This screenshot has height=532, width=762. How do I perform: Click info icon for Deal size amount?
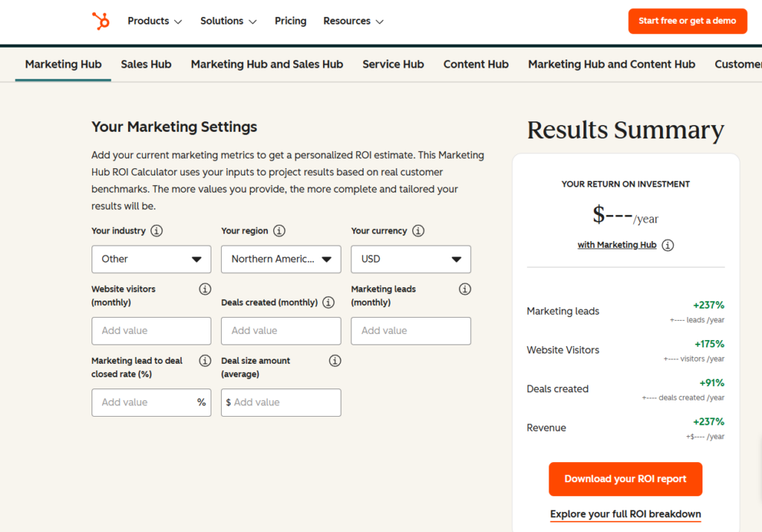[335, 361]
